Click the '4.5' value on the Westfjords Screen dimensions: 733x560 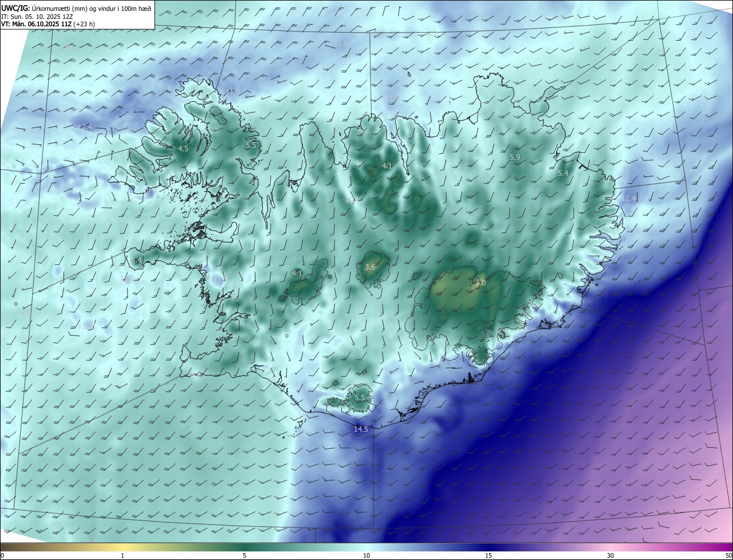pyautogui.click(x=183, y=148)
